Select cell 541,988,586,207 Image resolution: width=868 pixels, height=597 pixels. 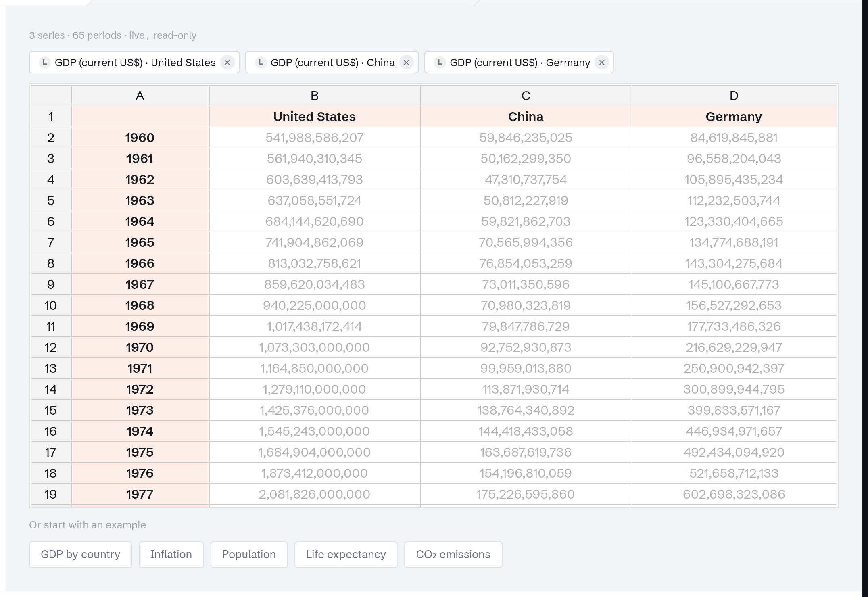pyautogui.click(x=315, y=138)
